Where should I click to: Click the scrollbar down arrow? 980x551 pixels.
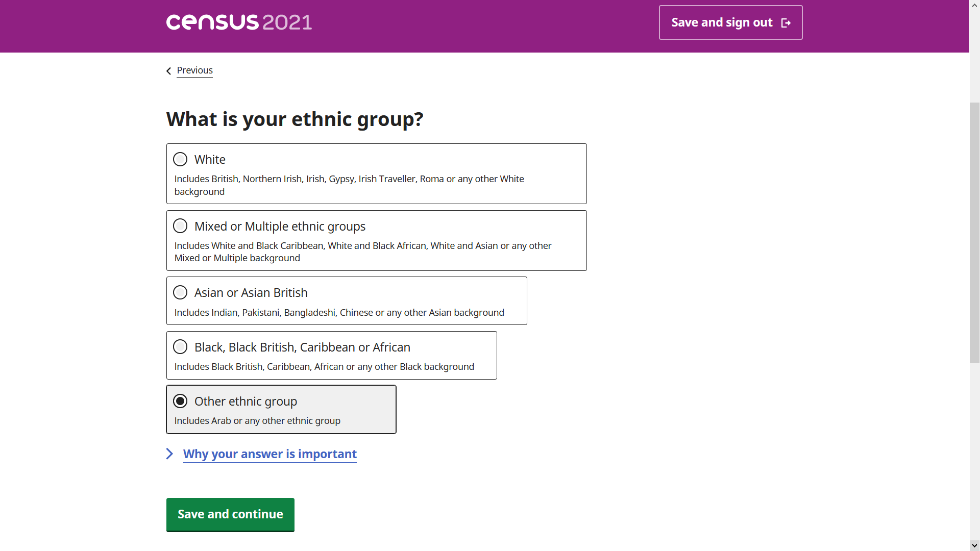point(974,545)
